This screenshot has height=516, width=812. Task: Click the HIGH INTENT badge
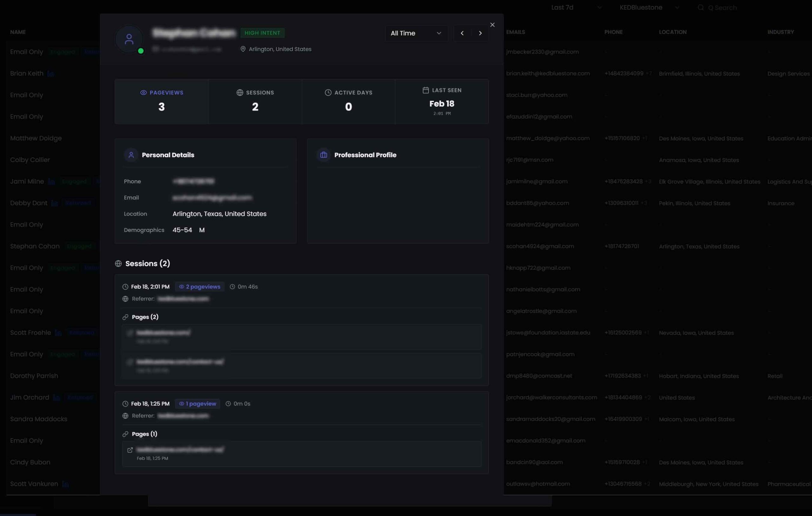click(x=262, y=33)
